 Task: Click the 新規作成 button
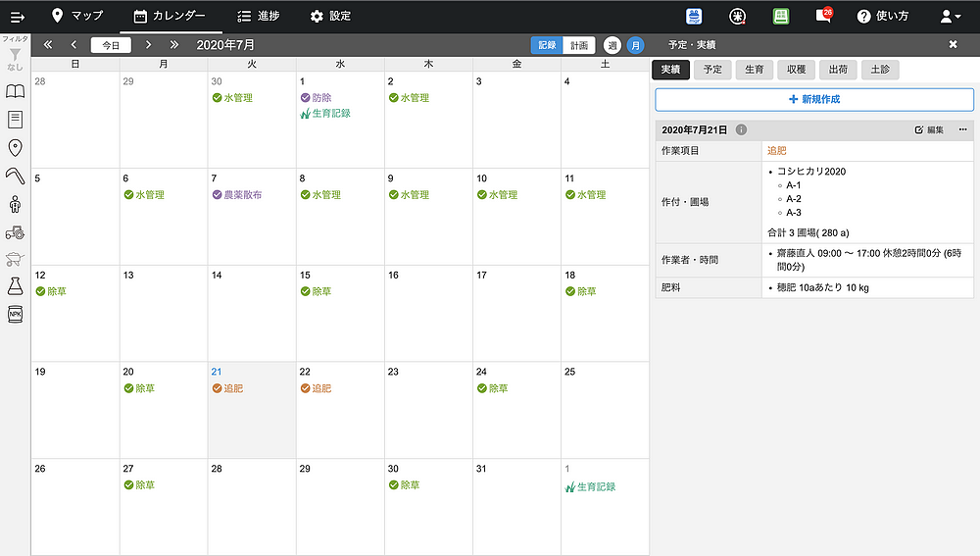[x=813, y=99]
